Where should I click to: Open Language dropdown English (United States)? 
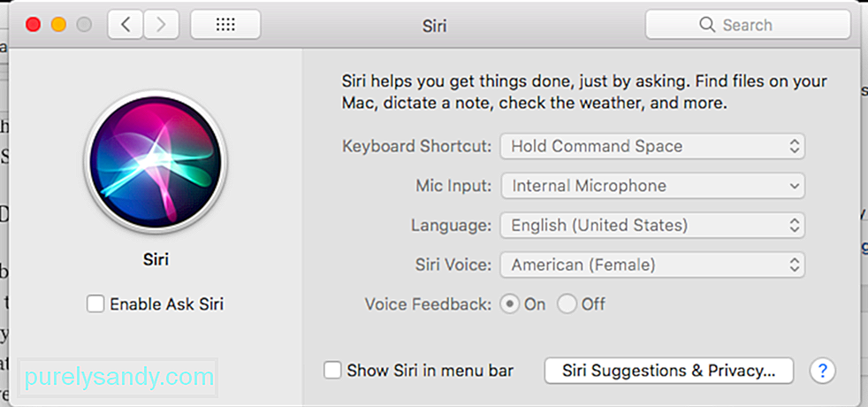[652, 226]
